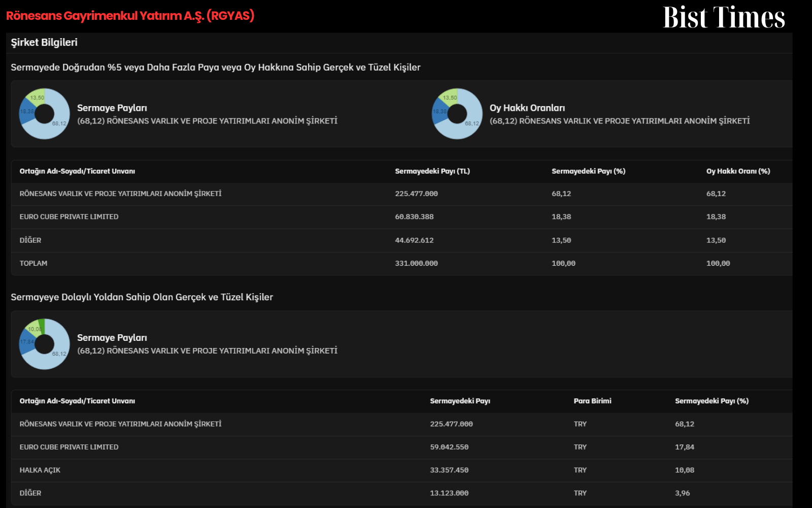Click the Sermayedeki Payı (TL) column header

(x=432, y=171)
